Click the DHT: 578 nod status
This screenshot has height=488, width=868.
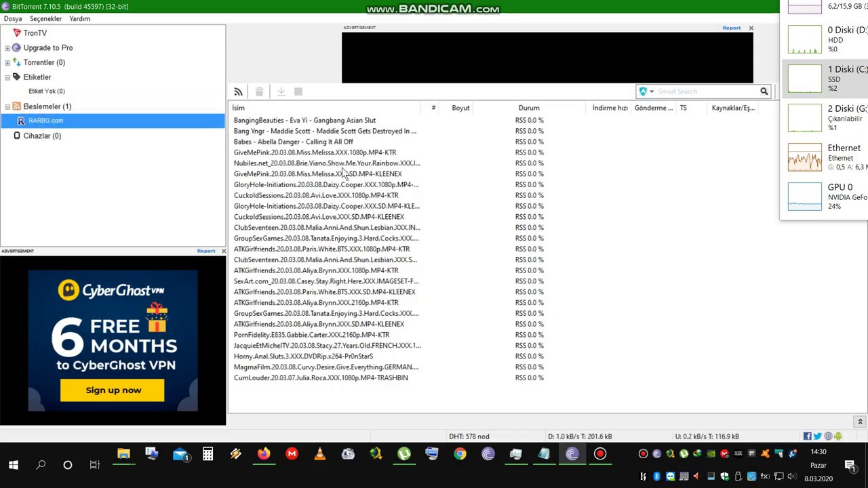point(469,436)
